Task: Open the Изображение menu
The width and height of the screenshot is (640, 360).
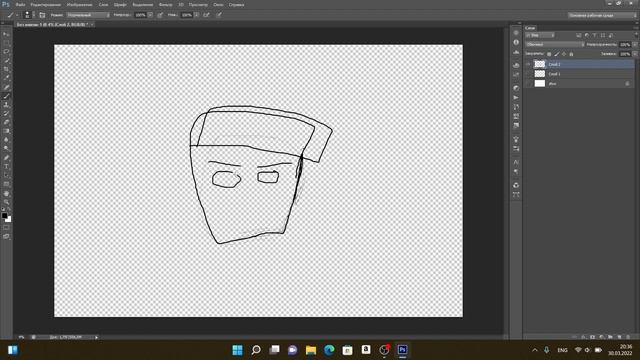Action: (x=79, y=5)
